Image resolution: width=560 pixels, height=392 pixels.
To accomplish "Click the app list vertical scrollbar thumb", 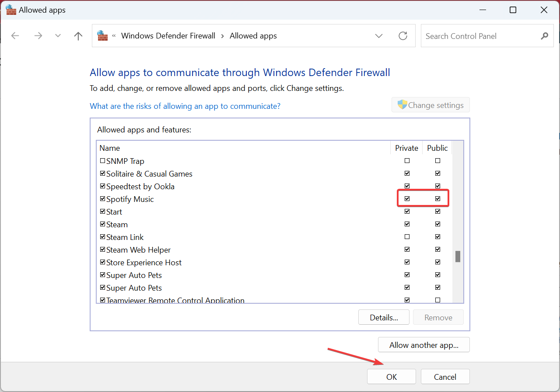I will pos(458,257).
